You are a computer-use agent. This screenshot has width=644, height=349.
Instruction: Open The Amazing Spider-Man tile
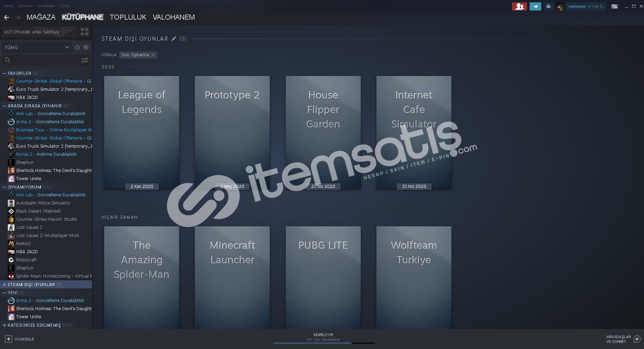click(x=142, y=278)
